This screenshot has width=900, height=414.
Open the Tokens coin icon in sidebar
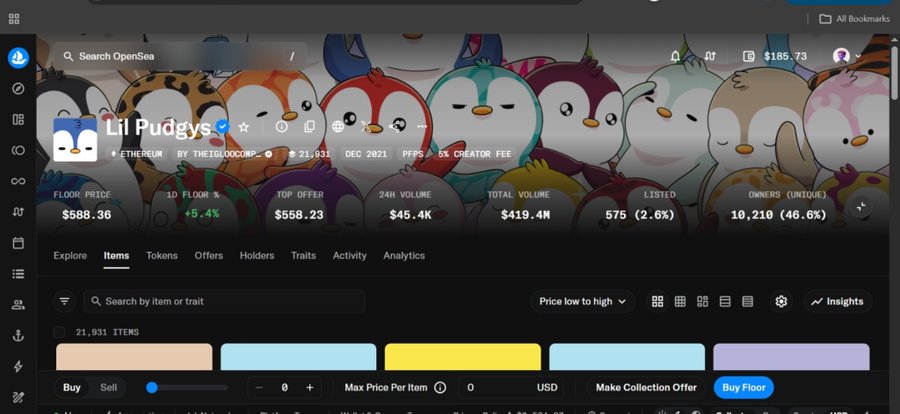click(x=18, y=150)
